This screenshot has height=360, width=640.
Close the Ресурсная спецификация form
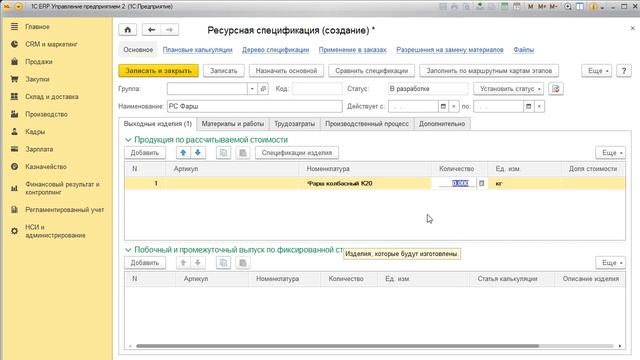pos(632,28)
